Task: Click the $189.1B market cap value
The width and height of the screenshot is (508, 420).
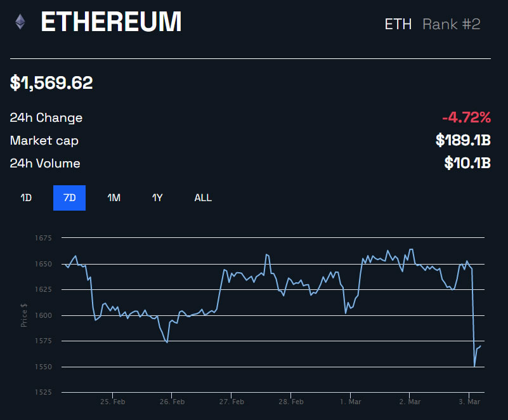Action: pyautogui.click(x=463, y=140)
